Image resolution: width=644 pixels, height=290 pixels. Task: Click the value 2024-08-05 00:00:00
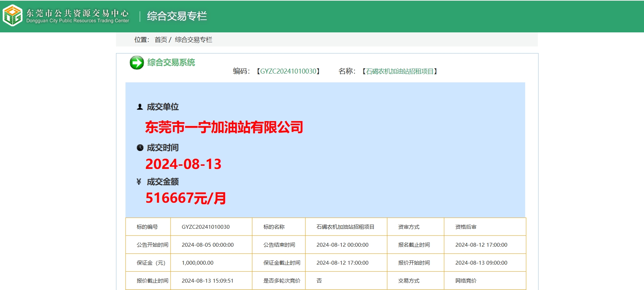click(x=208, y=245)
